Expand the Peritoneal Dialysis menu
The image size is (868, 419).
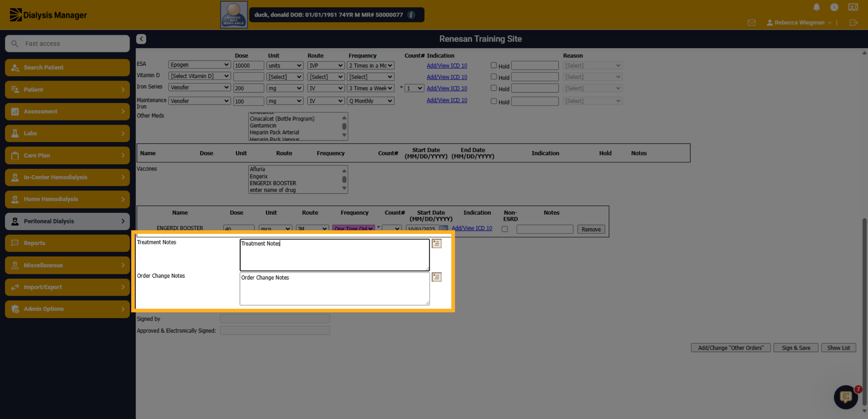click(x=67, y=221)
